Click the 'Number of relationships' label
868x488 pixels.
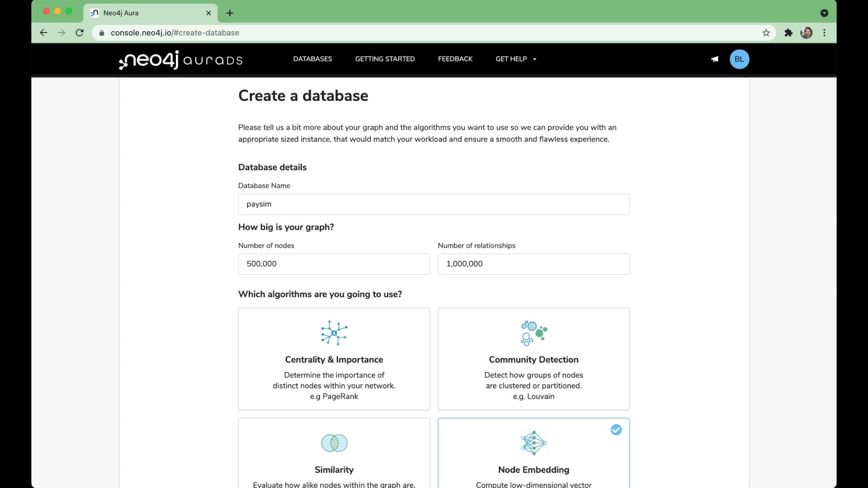tap(476, 246)
